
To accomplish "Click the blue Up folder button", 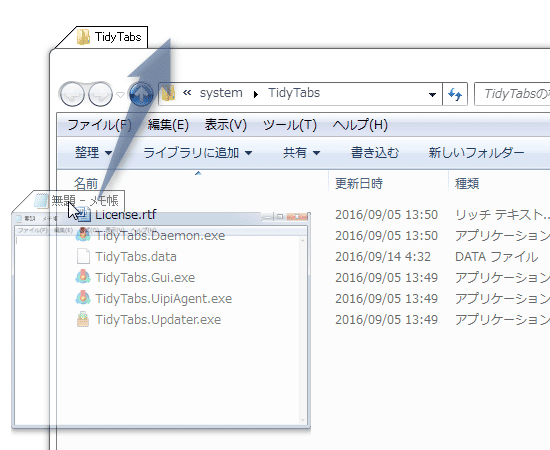I will click(x=141, y=94).
